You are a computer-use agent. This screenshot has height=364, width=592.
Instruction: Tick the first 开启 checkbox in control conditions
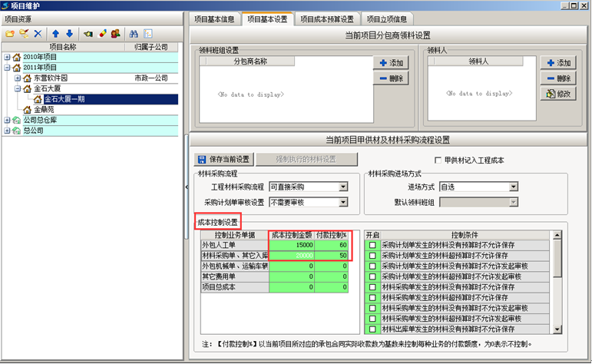(x=372, y=245)
